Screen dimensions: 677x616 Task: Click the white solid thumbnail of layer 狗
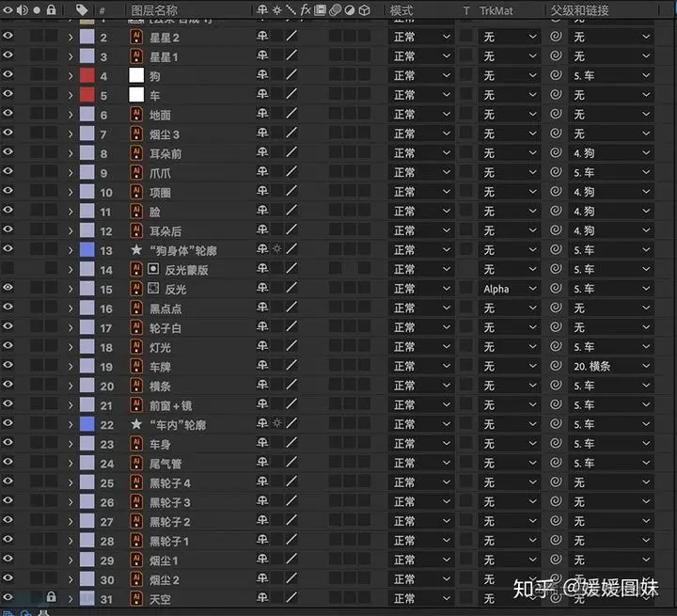[136, 75]
